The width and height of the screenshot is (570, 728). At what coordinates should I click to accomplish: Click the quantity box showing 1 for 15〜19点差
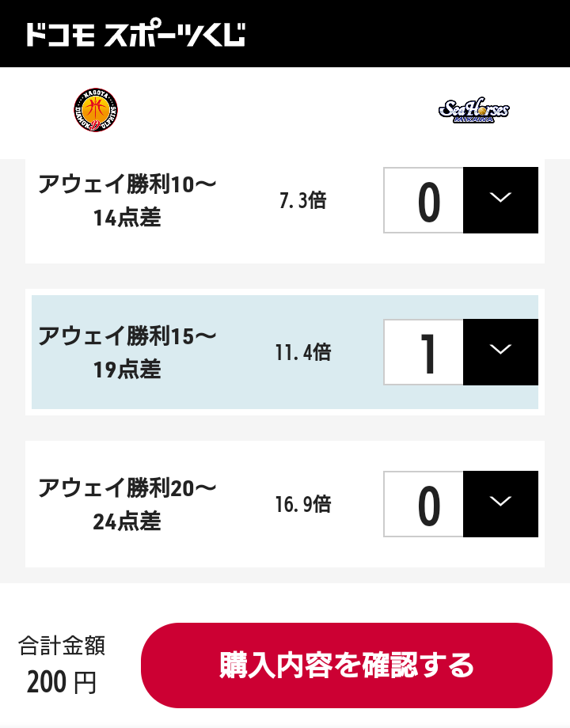[424, 353]
